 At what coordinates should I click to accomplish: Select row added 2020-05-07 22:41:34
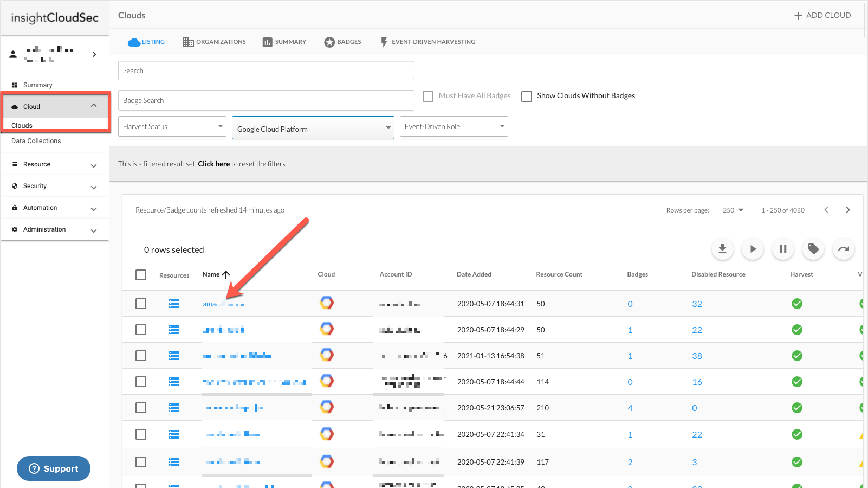pos(141,434)
